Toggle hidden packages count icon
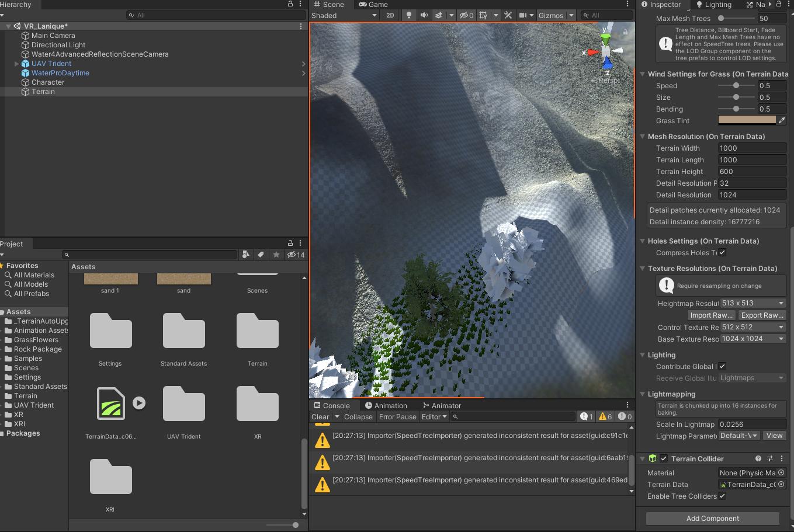The image size is (794, 532). [296, 255]
